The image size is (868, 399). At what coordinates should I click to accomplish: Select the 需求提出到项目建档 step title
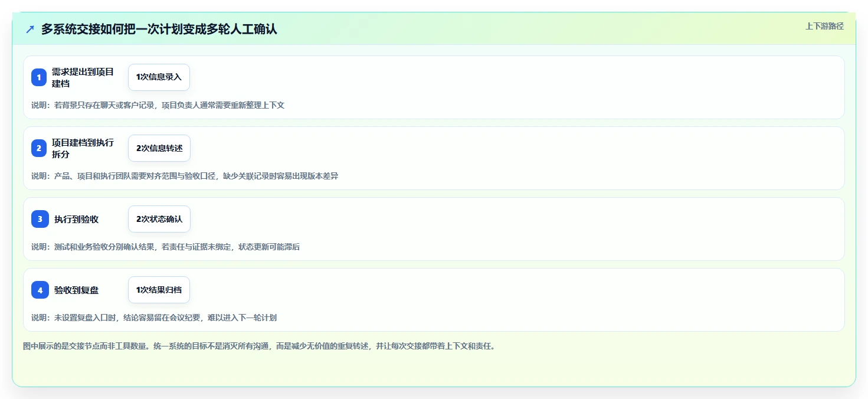(83, 77)
